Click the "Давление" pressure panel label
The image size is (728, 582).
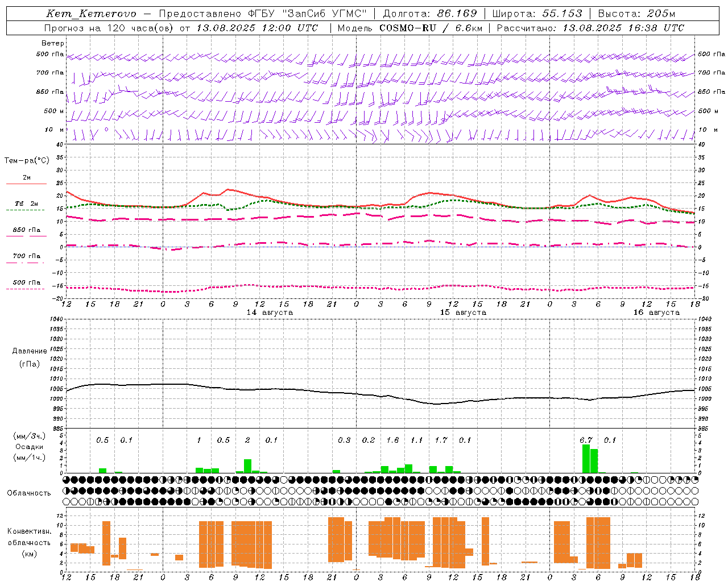pyautogui.click(x=30, y=351)
